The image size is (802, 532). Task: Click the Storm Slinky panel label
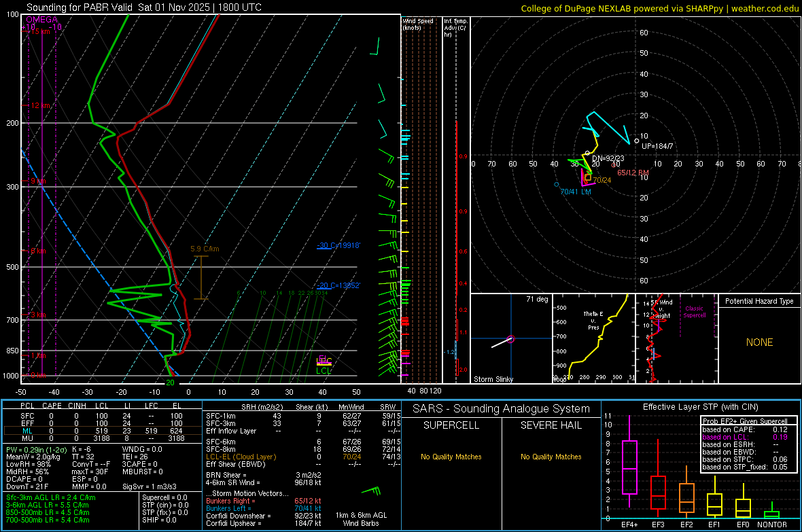493,379
